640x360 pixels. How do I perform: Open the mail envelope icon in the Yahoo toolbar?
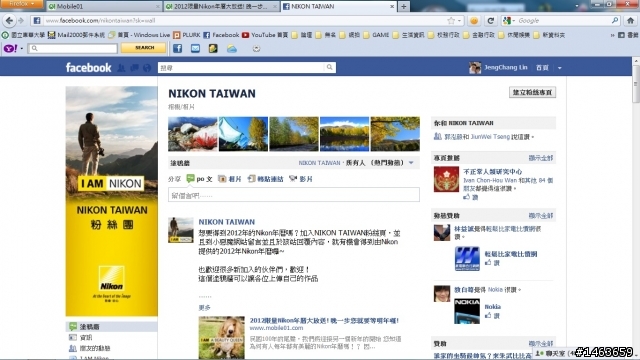pos(196,49)
